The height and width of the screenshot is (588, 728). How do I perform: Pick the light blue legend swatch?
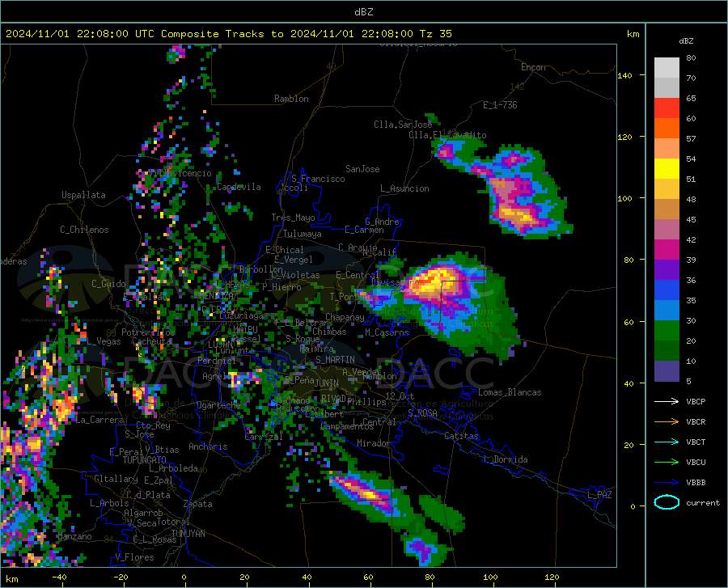tap(667, 311)
